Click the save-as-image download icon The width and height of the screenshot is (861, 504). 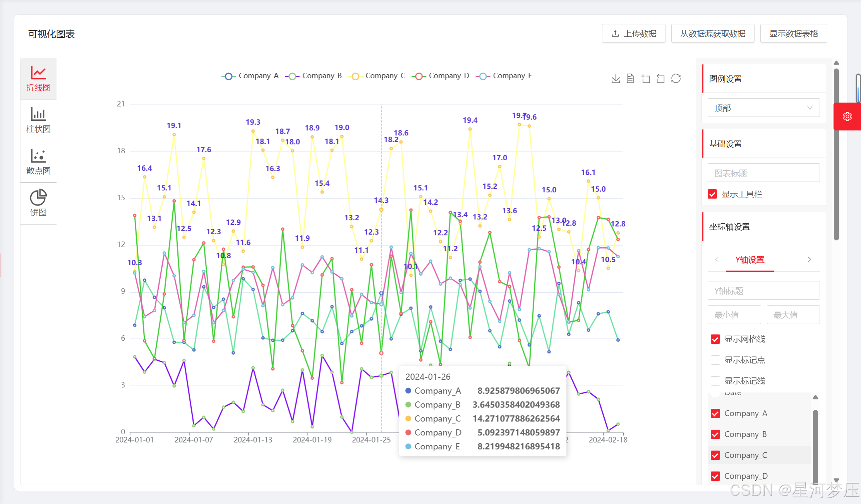[616, 79]
